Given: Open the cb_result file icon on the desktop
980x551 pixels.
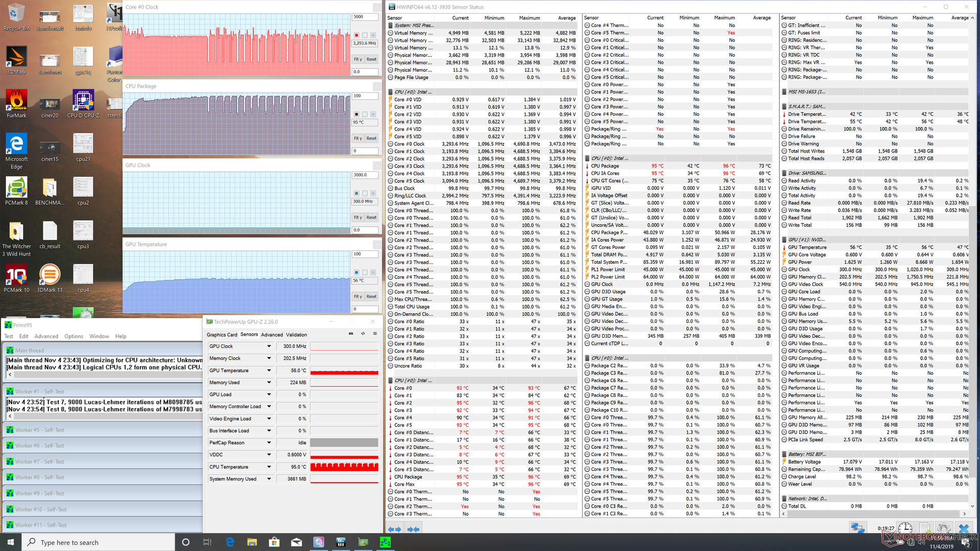Looking at the screenshot, I should coord(50,235).
